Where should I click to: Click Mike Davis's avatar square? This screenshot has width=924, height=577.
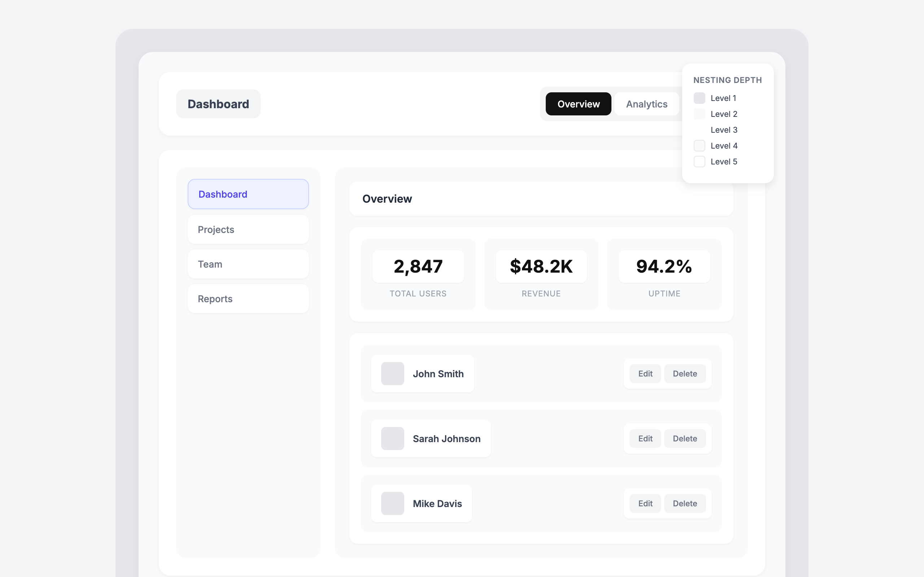pos(392,503)
